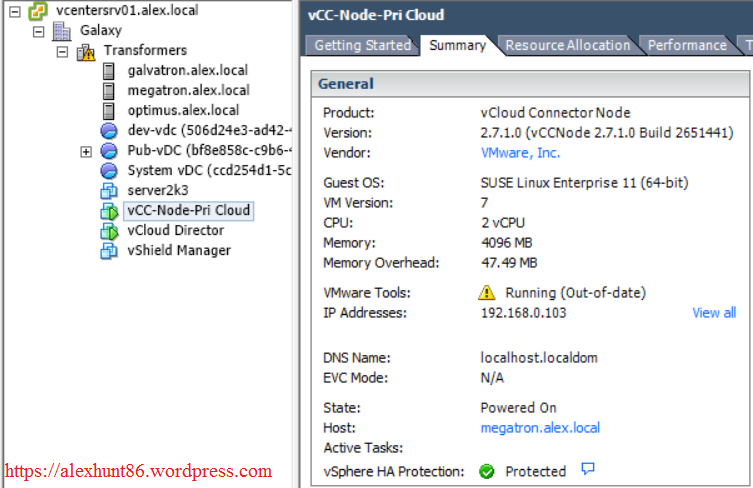Open the Performance tab
Screen dimensions: 753x488
687,45
